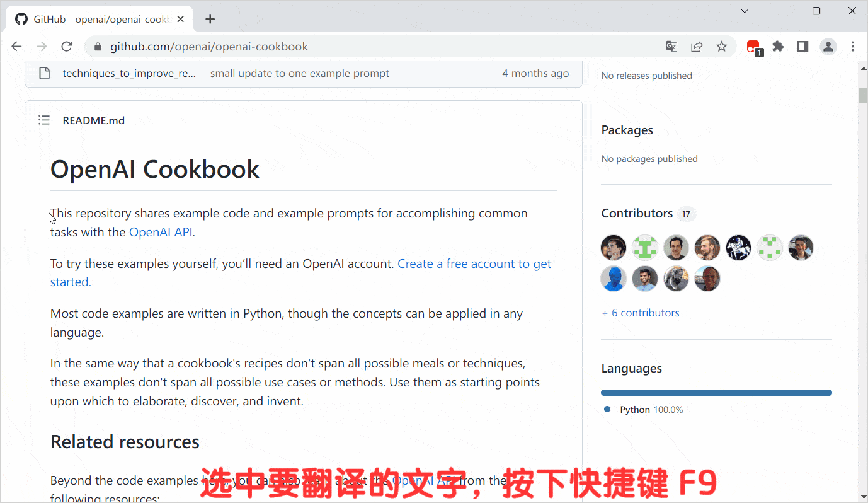Follow the OpenAI API link
868x503 pixels.
tap(161, 232)
